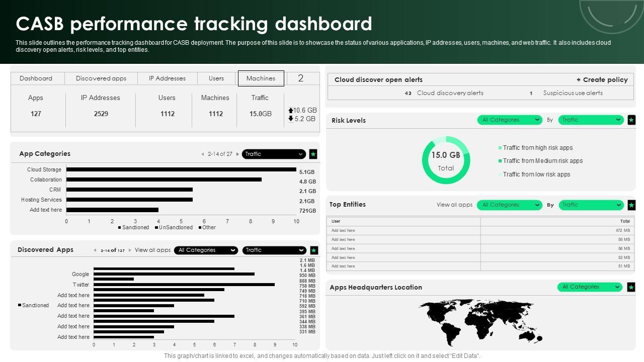The height and width of the screenshot is (362, 644).
Task: Go to next page in Discovered Apps
Action: click(x=130, y=250)
